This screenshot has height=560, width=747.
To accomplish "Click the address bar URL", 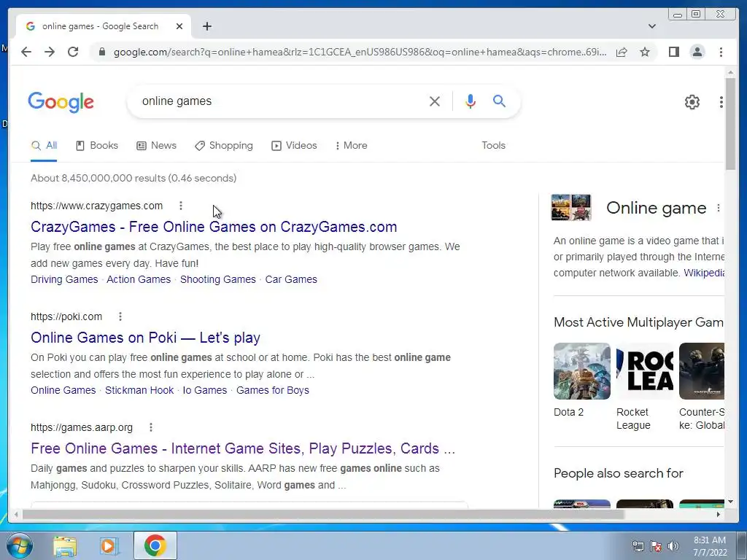I will coord(360,52).
